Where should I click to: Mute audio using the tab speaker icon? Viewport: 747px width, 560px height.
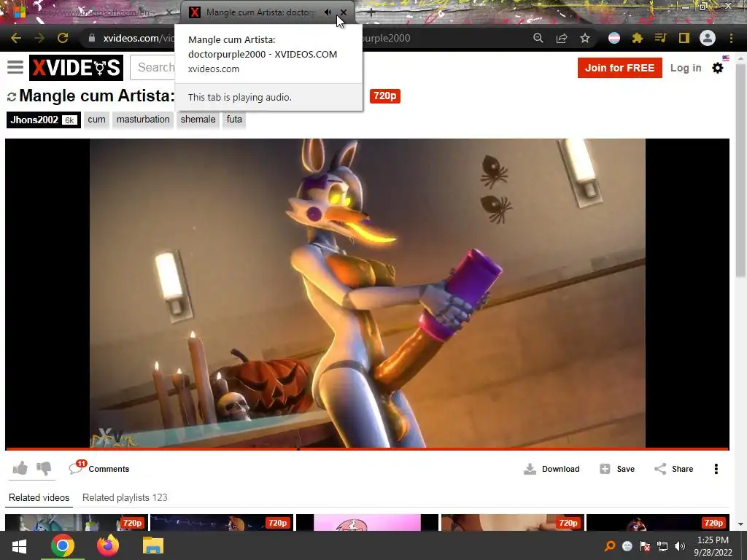coord(328,12)
